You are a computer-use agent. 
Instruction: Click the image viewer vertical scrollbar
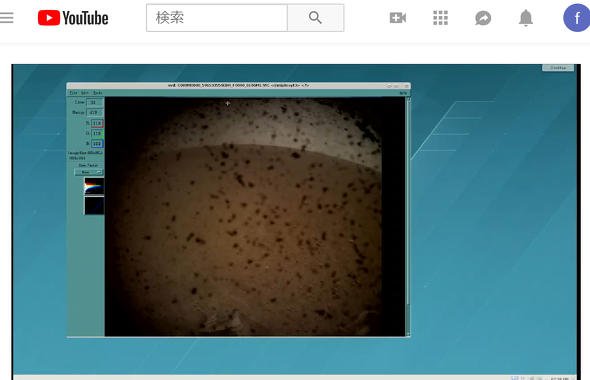[408, 216]
